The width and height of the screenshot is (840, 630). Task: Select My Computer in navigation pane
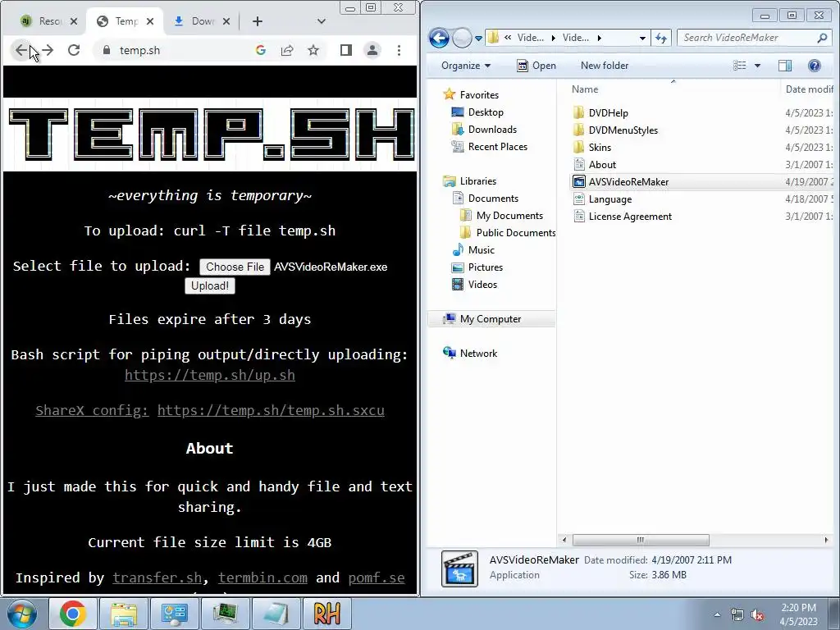click(x=491, y=319)
